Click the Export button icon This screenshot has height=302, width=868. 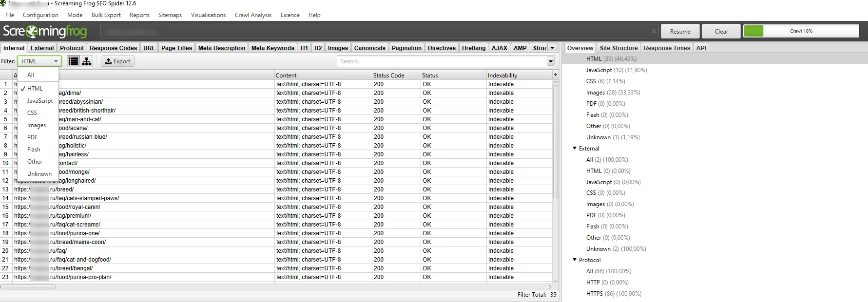pyautogui.click(x=109, y=61)
